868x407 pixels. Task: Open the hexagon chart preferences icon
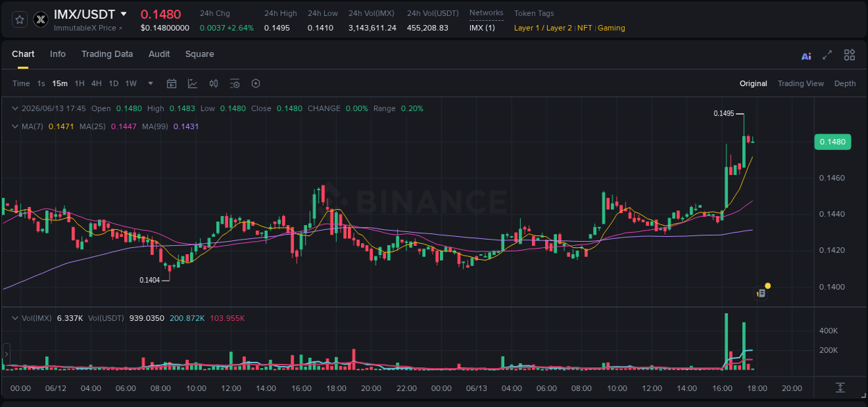(x=256, y=83)
